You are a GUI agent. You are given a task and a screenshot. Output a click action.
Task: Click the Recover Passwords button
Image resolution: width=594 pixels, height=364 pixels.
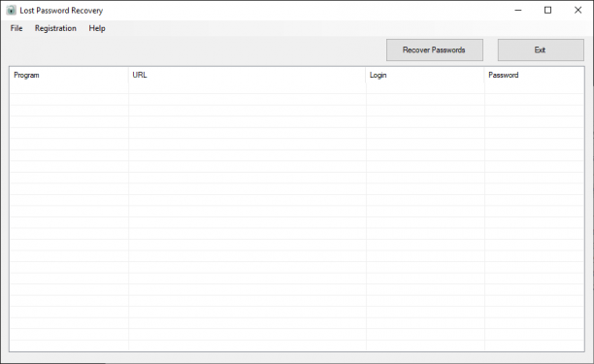(435, 50)
